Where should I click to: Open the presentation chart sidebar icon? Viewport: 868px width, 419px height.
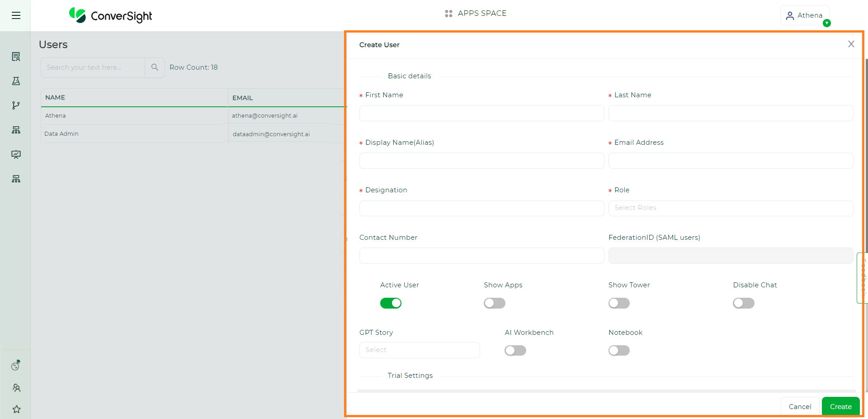(16, 154)
